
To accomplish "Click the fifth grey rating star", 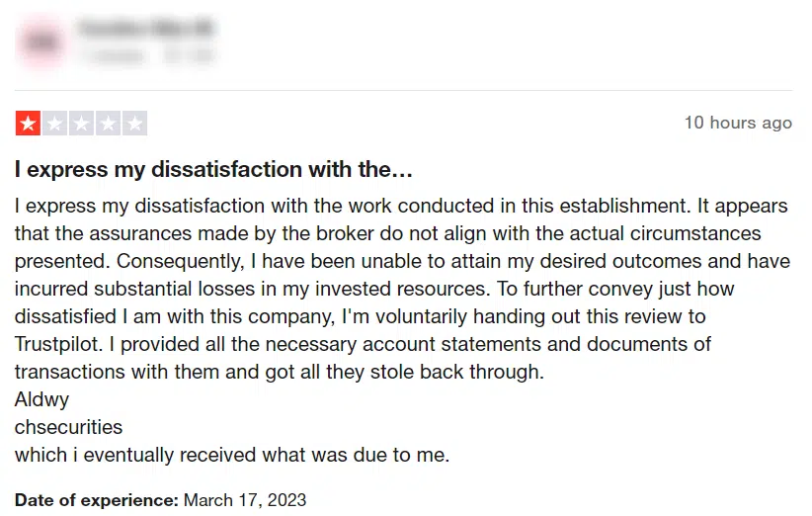I will [x=134, y=124].
